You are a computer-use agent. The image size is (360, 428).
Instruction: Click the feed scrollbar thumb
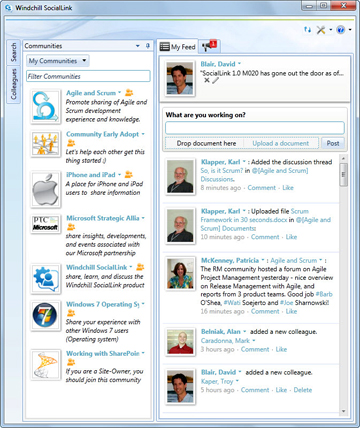coord(343,174)
